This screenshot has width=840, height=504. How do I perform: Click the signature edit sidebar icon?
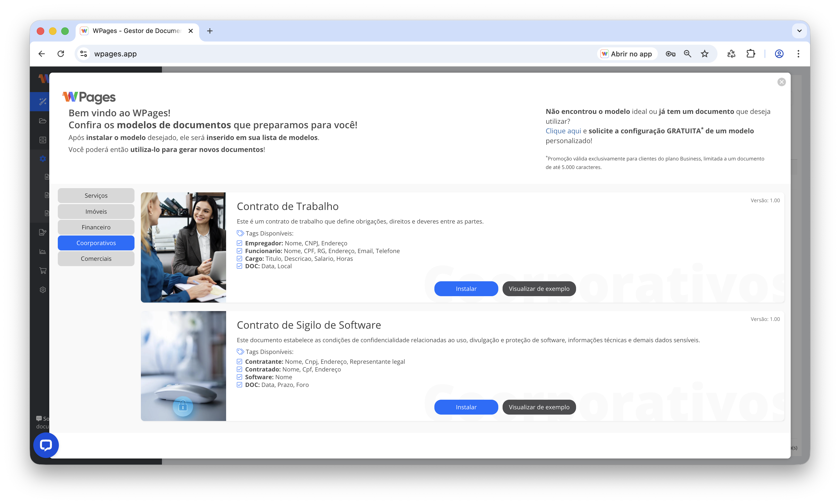pos(42,232)
